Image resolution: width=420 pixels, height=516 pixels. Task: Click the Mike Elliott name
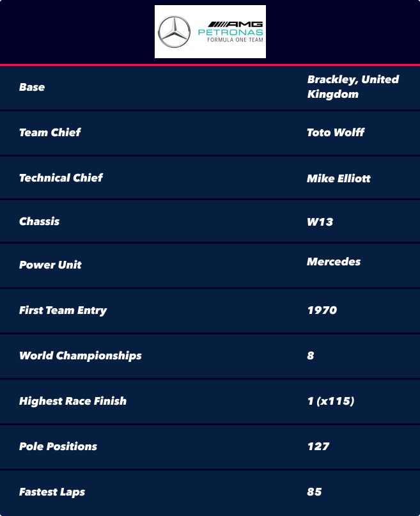(x=339, y=178)
